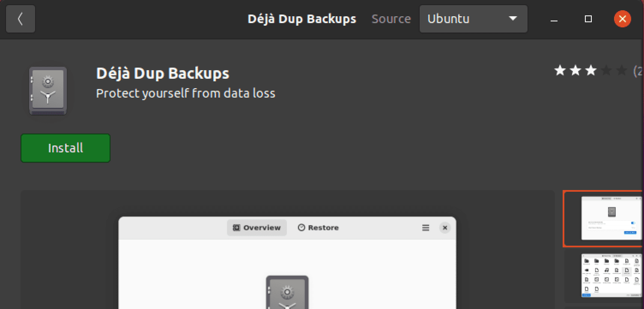Expand the Source selector in the header
The image size is (644, 309).
point(473,19)
